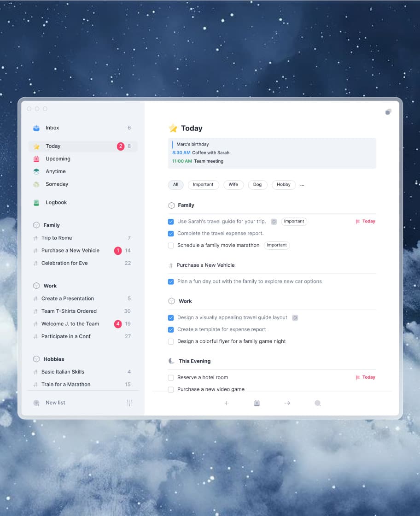Check Schedule a family movie marathon
Image resolution: width=420 pixels, height=516 pixels.
(x=171, y=246)
